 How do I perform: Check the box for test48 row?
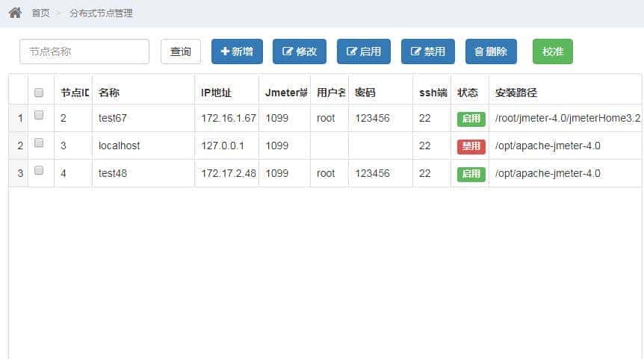(39, 170)
